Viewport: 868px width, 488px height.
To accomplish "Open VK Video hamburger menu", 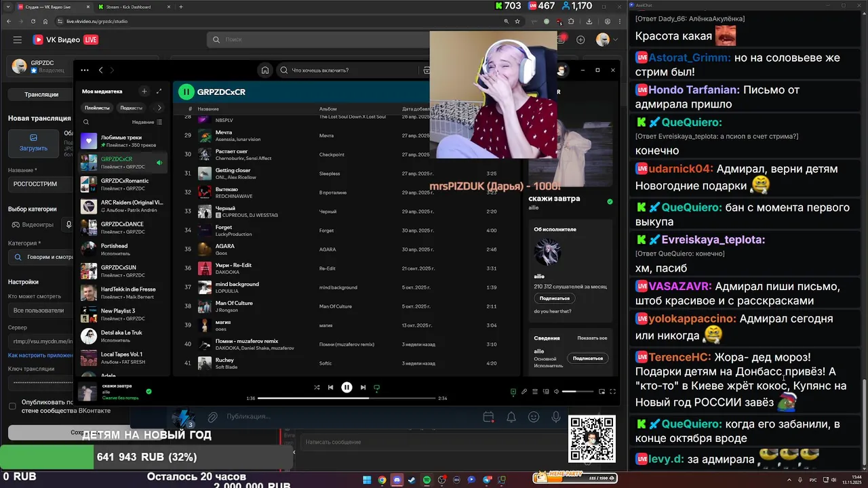I will tap(18, 40).
